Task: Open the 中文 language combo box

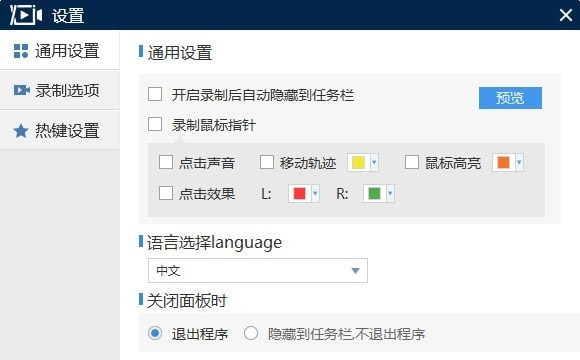Action: tap(258, 270)
